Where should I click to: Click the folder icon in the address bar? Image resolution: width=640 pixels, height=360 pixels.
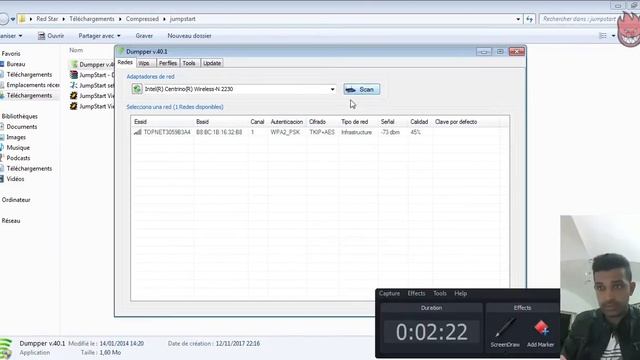[x=22, y=19]
